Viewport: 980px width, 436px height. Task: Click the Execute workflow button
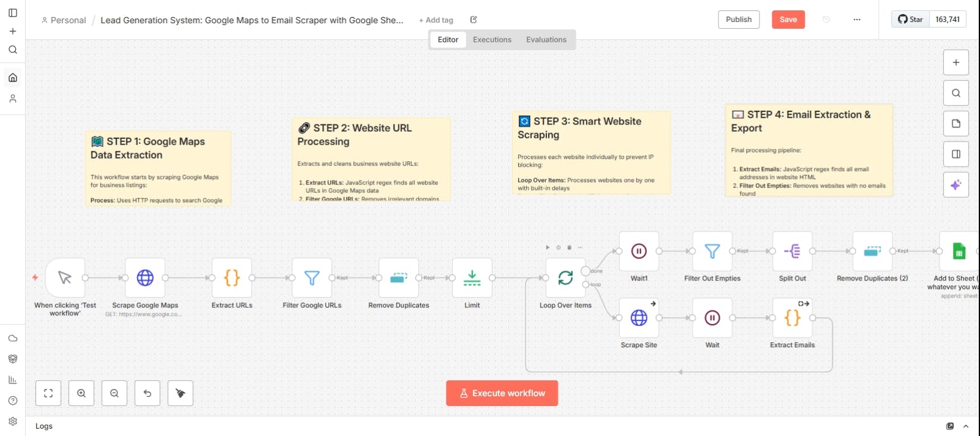coord(502,393)
